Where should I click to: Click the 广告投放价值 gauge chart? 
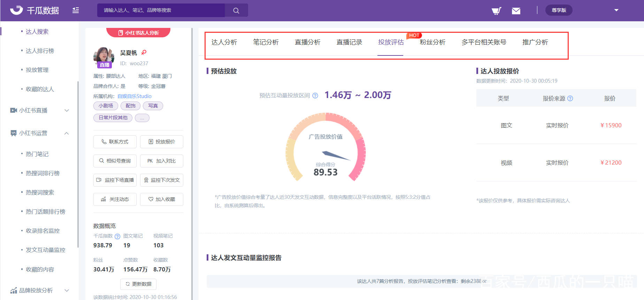tap(325, 147)
